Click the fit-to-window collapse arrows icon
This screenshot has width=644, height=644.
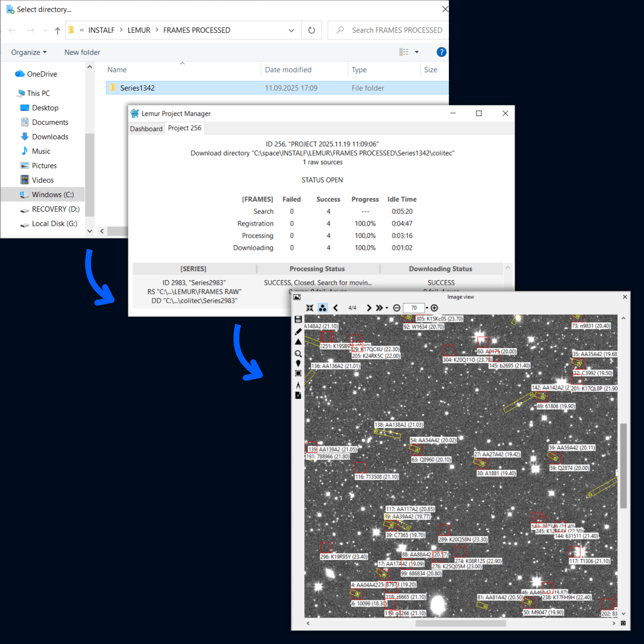pos(310,308)
